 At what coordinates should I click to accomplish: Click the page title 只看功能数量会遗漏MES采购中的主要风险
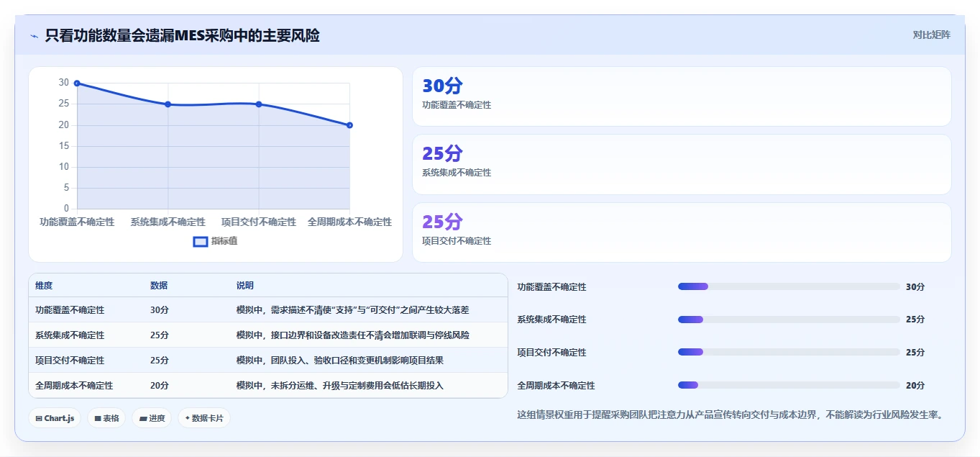[182, 35]
